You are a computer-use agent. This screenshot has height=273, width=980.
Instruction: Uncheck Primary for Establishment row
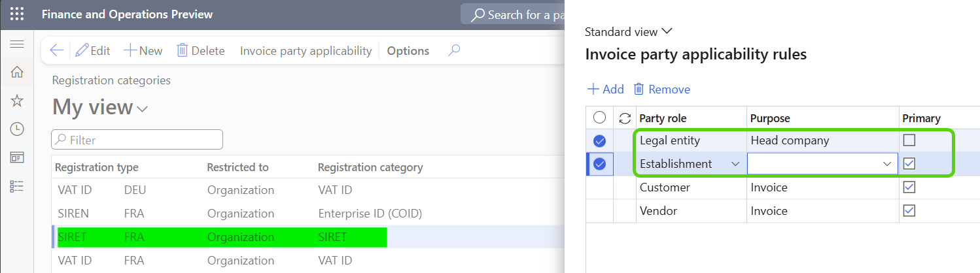click(x=909, y=163)
